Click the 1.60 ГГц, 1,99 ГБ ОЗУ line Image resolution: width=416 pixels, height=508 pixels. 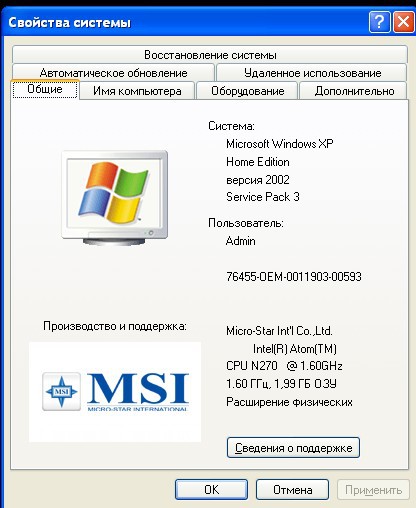click(281, 384)
